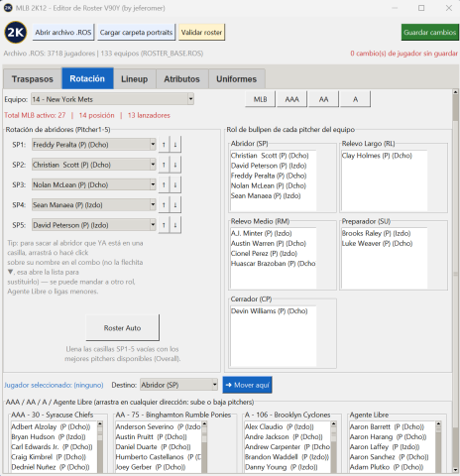Open the Destino role dropdown
This screenshot has height=476, width=460.
pos(178,385)
